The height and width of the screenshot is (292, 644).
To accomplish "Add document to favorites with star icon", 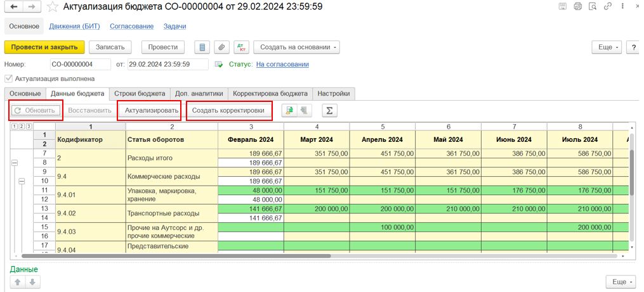I will [54, 7].
